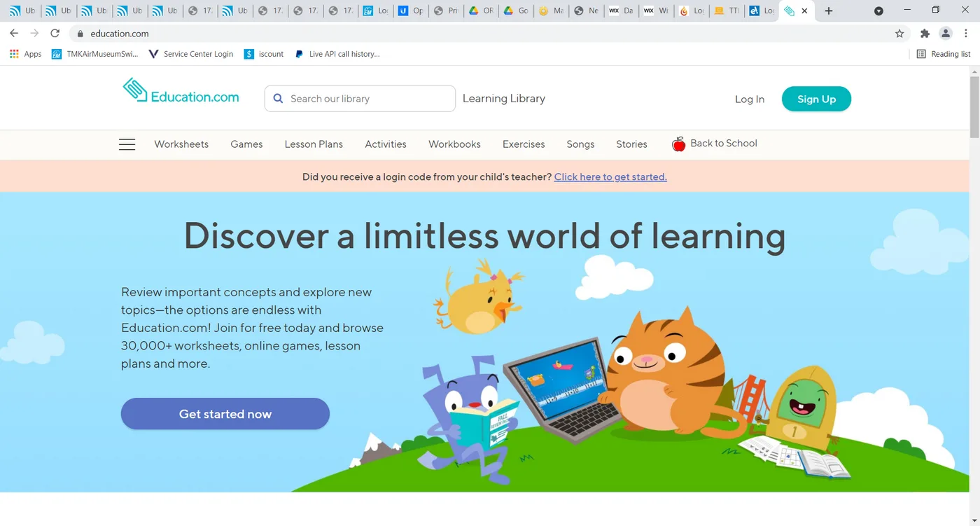The height and width of the screenshot is (526, 980).
Task: Reload the current page
Action: tap(55, 34)
